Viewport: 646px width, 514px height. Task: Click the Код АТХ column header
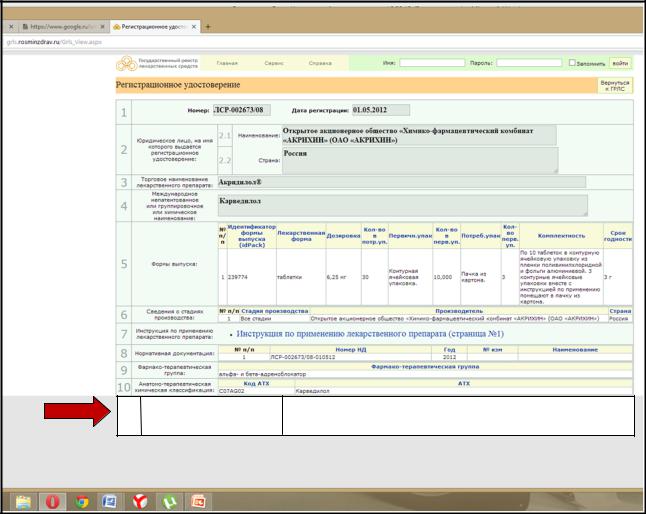pyautogui.click(x=256, y=383)
